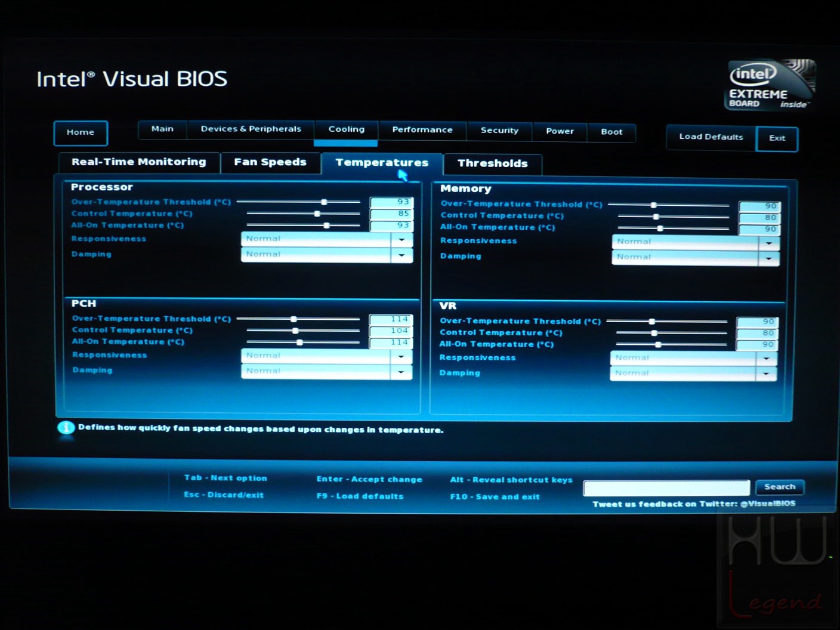Click PCH Over-Temperature Threshold slider
Screen dimensions: 840x630
[298, 319]
